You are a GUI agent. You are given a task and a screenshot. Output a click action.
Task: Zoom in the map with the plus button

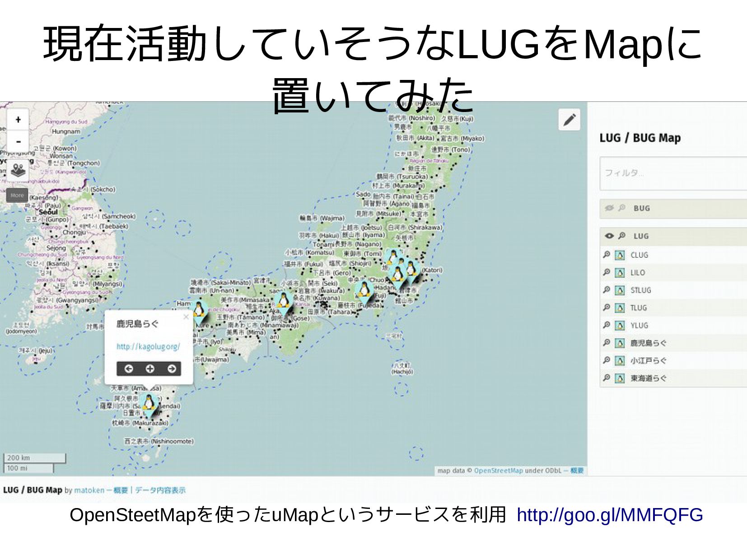click(x=18, y=120)
